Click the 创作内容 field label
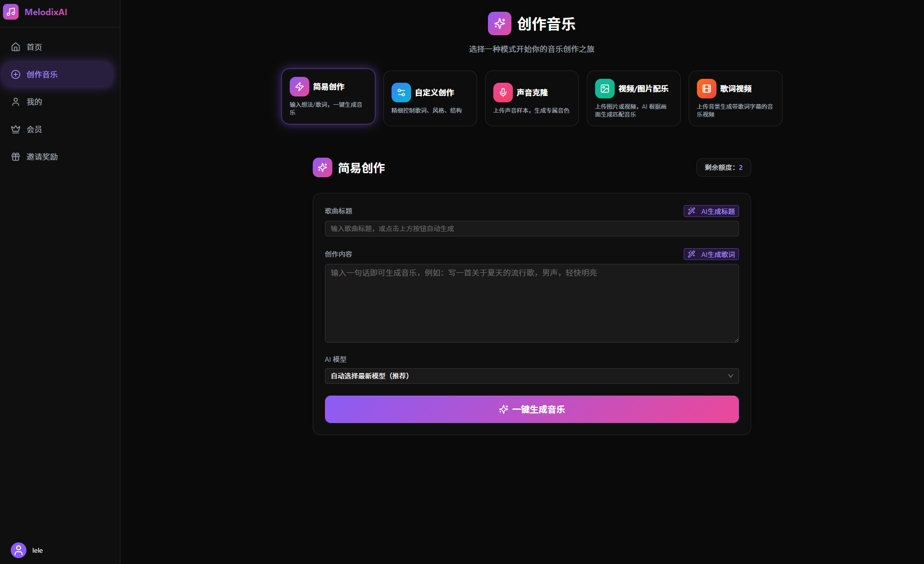This screenshot has width=924, height=564. (339, 254)
